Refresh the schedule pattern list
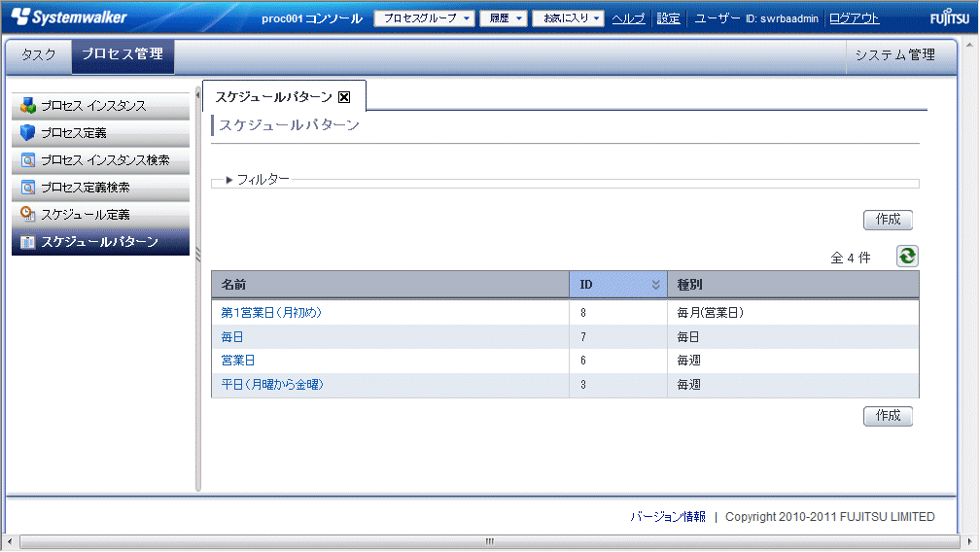The width and height of the screenshot is (980, 552). point(906,256)
